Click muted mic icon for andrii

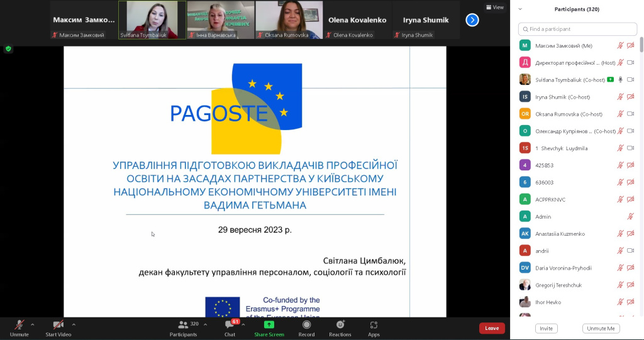point(621,251)
